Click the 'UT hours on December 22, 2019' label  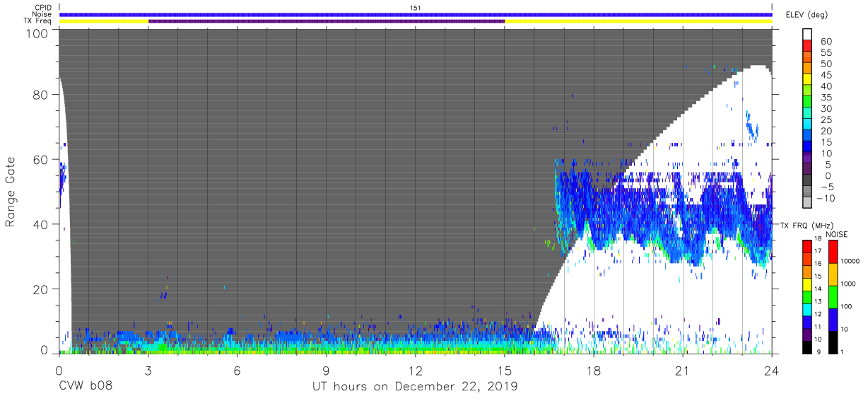point(416,387)
